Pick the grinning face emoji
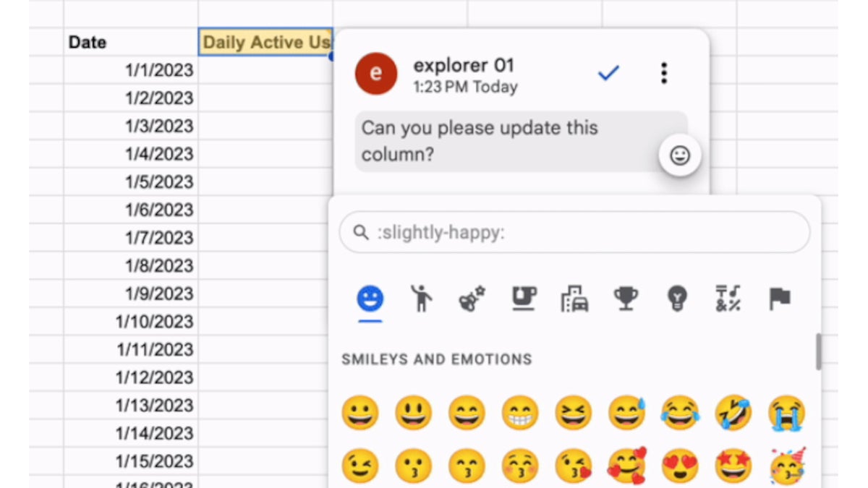 359,414
